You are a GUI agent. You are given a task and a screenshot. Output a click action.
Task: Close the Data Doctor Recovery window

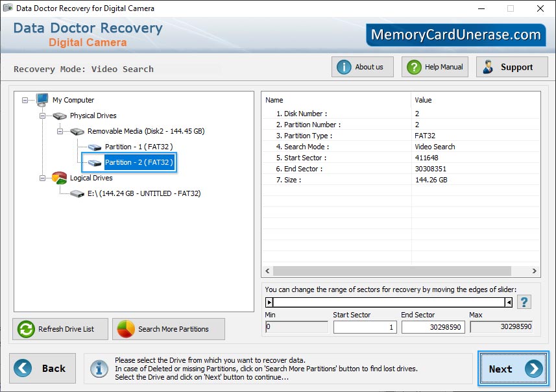(540, 8)
